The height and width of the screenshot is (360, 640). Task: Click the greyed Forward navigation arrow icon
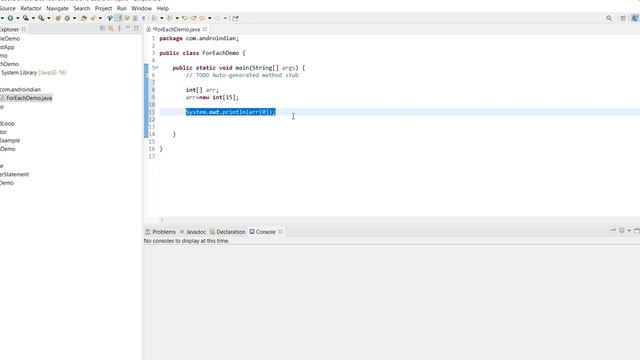pyautogui.click(x=218, y=18)
